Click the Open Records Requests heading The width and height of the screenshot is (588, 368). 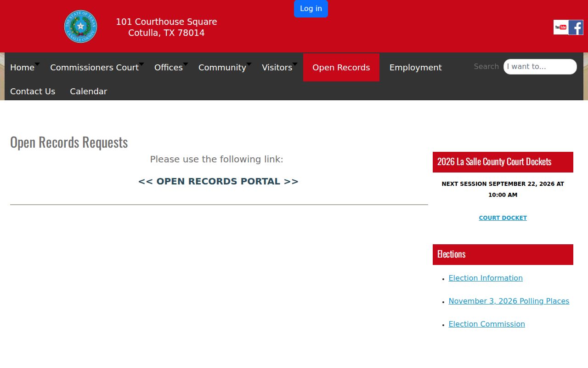tap(69, 142)
